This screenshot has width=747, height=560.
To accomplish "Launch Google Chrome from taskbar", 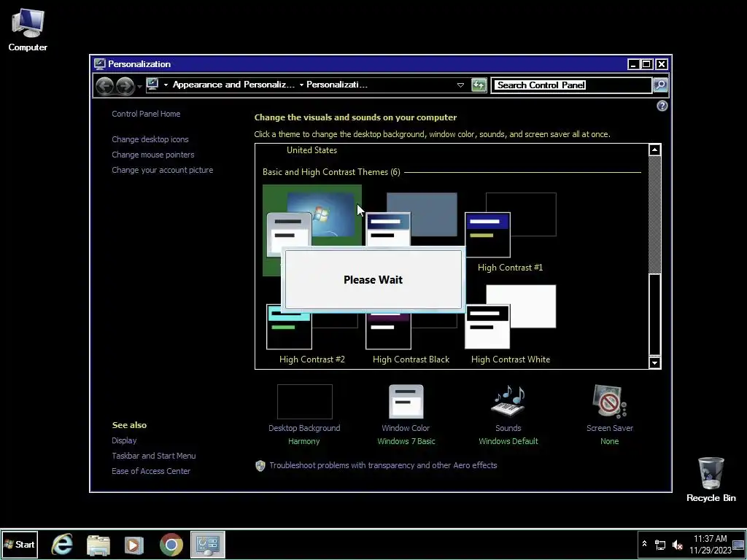I will pyautogui.click(x=171, y=544).
